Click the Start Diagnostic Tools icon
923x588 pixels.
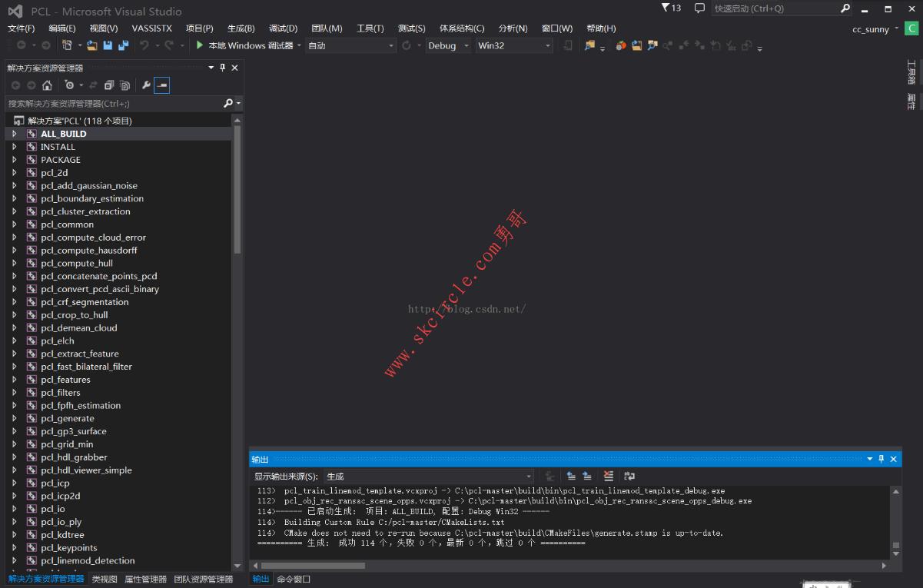click(x=622, y=45)
